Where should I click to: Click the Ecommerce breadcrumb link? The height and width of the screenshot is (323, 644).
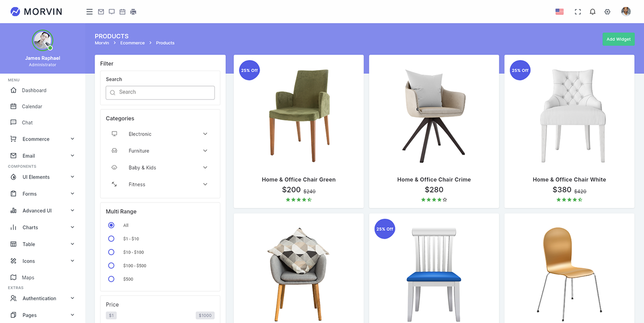click(x=132, y=43)
